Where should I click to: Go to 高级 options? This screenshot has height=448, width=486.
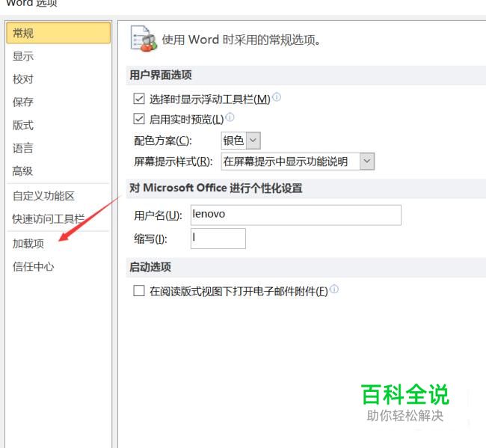tap(22, 171)
